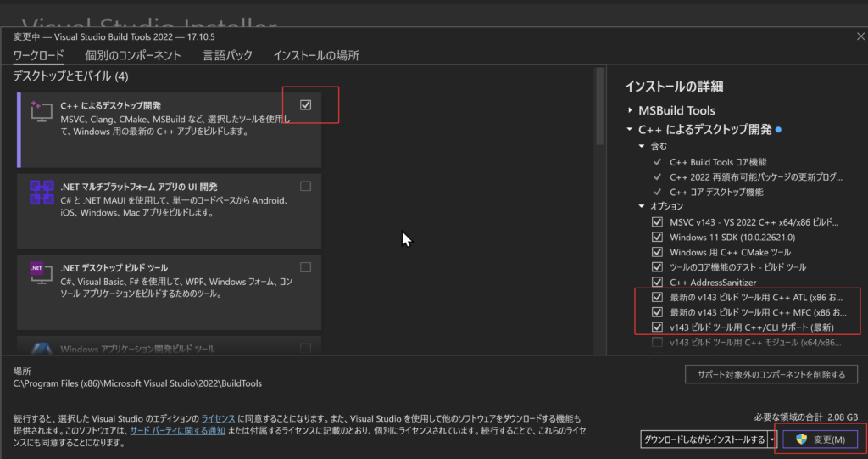
Task: Uncheck the C++ によるデスクトップ開発 workload checkbox
Action: 305,104
